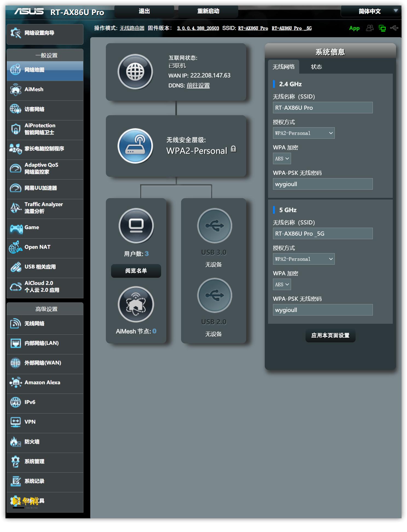Open the 无线路由器 operation mode link
The image size is (407, 532).
(132, 28)
